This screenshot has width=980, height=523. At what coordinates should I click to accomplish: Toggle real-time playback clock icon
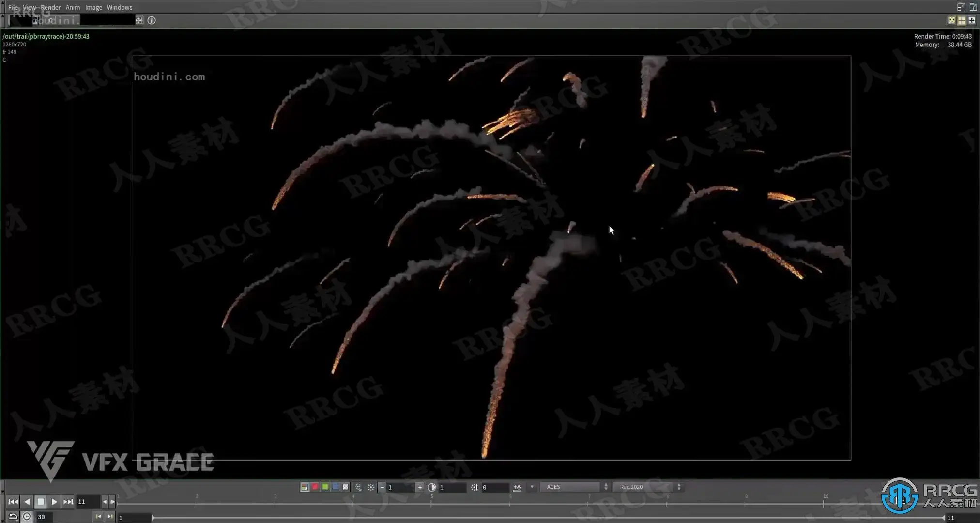[27, 517]
